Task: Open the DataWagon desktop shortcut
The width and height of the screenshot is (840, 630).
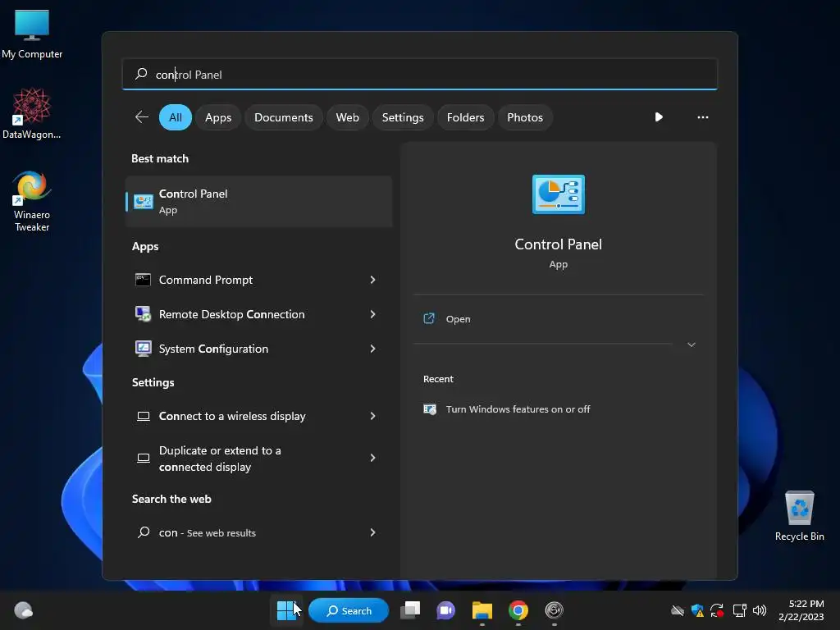Action: pos(32,113)
